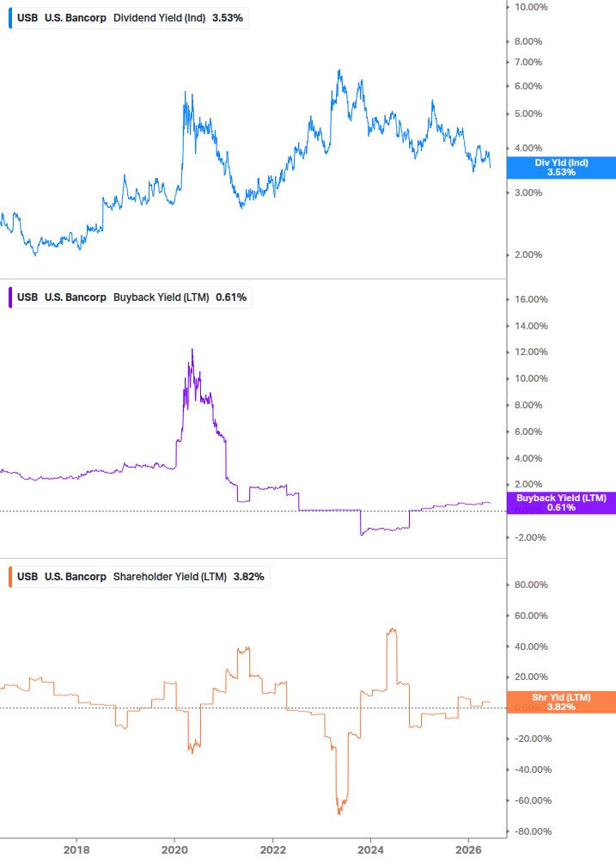
Task: Click the USB ticker in the Dividend Yield legend
Action: 27,18
